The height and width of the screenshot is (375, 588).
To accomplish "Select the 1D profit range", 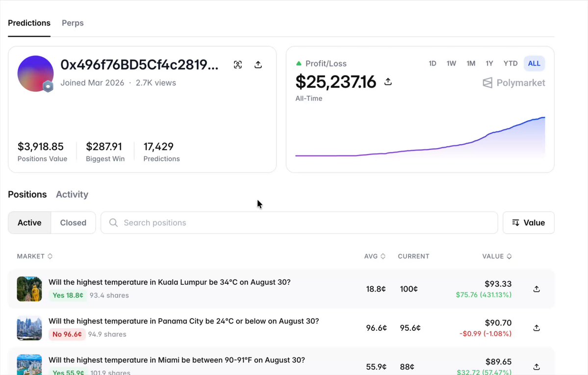I will [x=433, y=63].
